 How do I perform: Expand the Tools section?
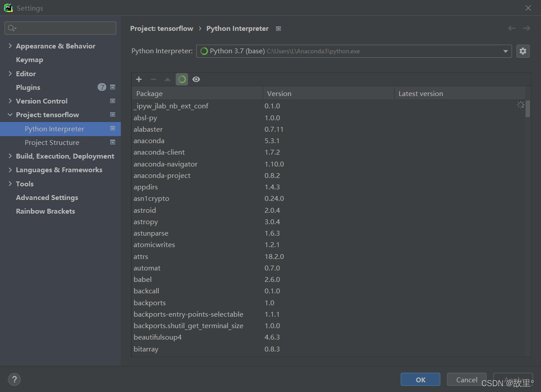(10, 184)
